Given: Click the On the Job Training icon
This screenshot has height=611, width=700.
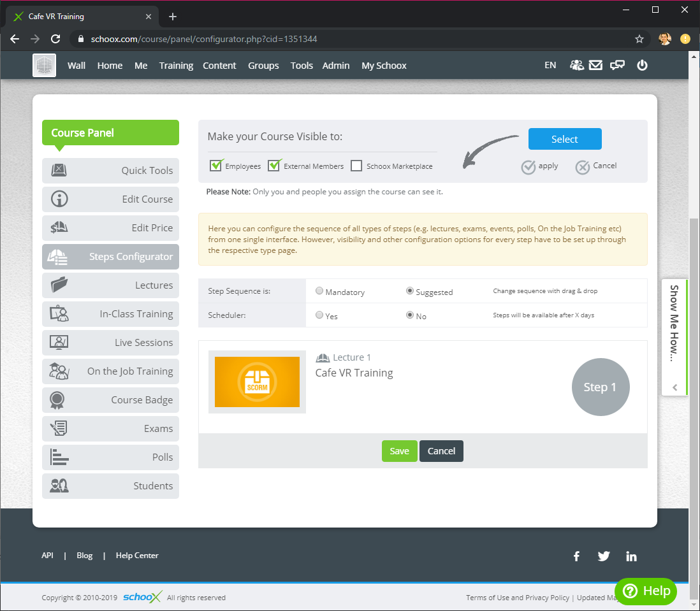Looking at the screenshot, I should point(59,371).
